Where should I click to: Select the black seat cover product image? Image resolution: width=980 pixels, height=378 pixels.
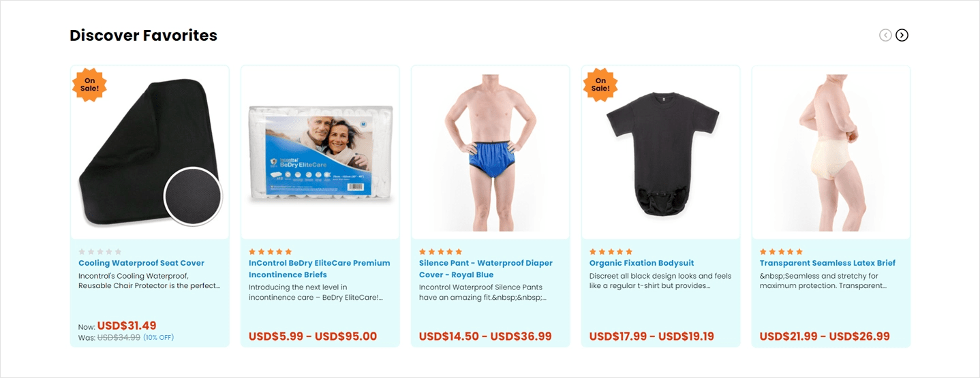pos(150,153)
